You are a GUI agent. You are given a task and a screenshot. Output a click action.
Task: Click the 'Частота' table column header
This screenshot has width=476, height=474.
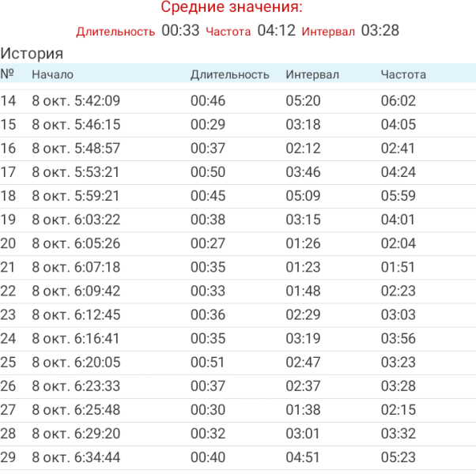point(403,74)
